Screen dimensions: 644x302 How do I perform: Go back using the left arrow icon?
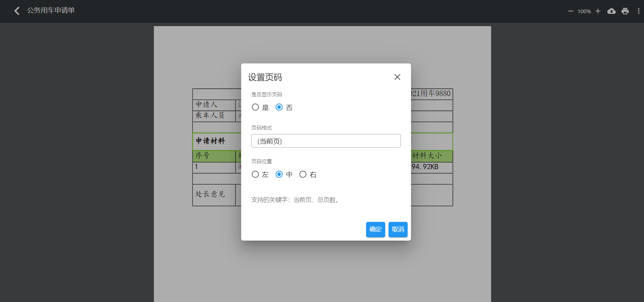17,11
